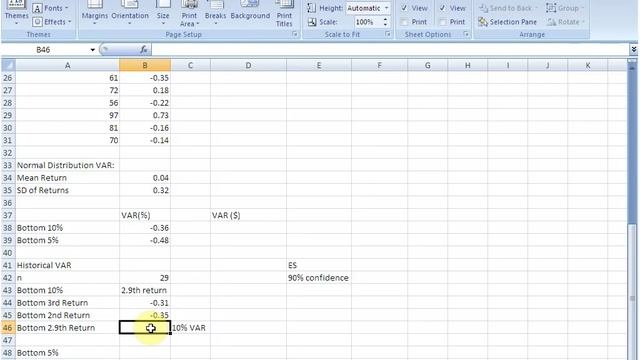640x360 pixels.
Task: Open the theme Fonts menu
Action: 50,8
